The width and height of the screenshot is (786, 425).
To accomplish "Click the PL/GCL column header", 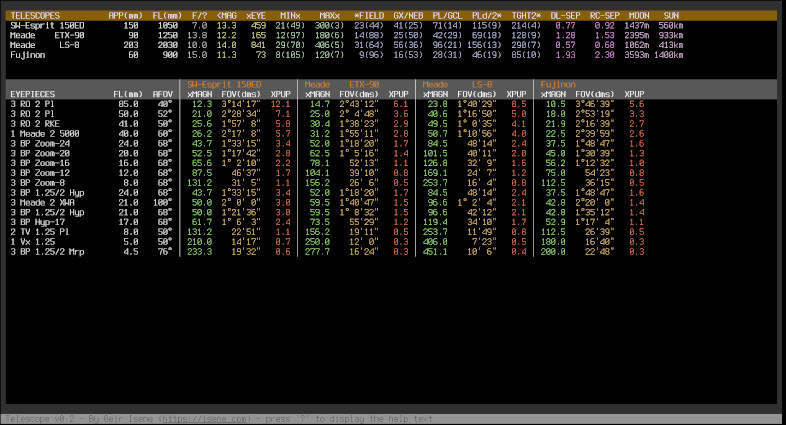I will pos(447,16).
